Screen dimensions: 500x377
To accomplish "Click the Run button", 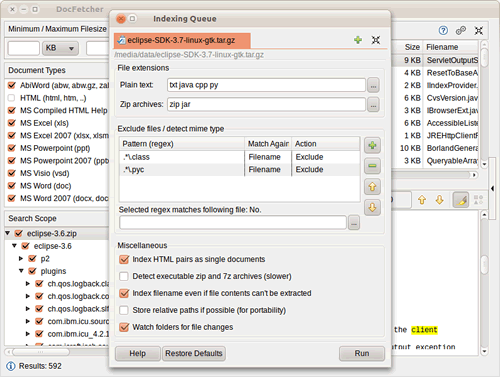I will 362,353.
